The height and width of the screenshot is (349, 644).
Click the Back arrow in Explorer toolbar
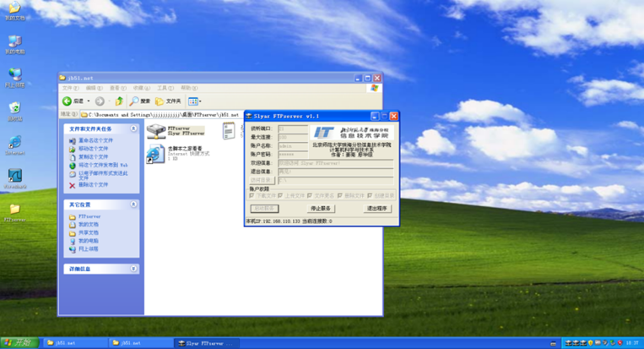tap(67, 101)
